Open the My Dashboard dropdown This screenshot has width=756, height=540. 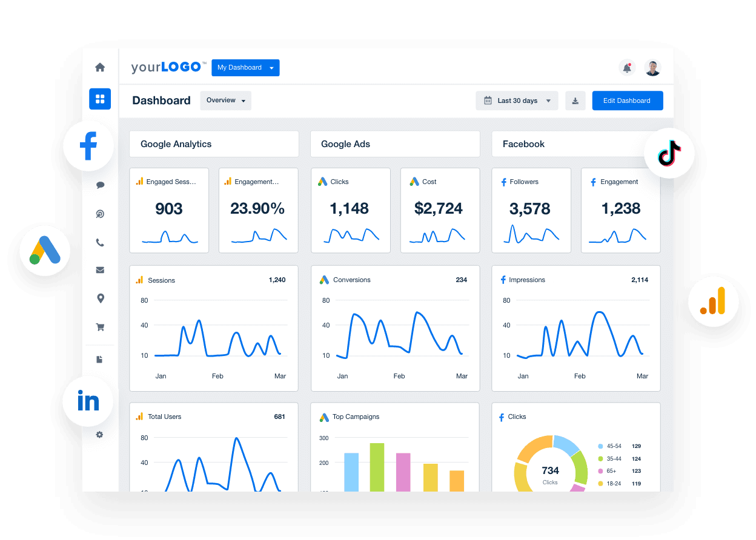[x=245, y=68]
